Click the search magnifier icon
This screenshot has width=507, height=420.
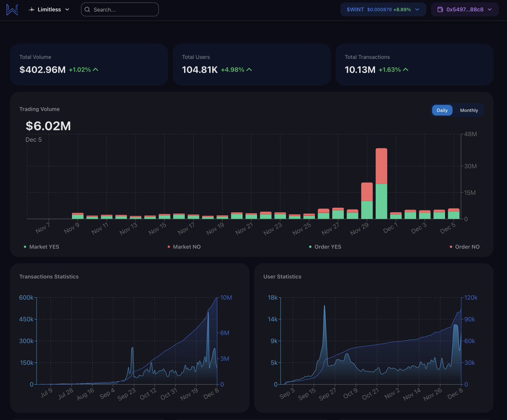tap(87, 9)
